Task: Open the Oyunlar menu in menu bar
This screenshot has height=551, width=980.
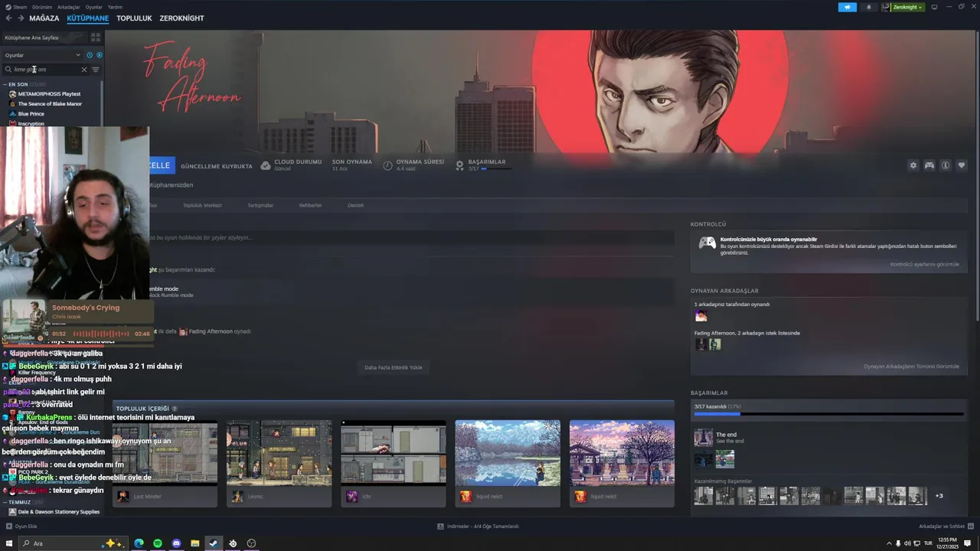Action: [93, 7]
